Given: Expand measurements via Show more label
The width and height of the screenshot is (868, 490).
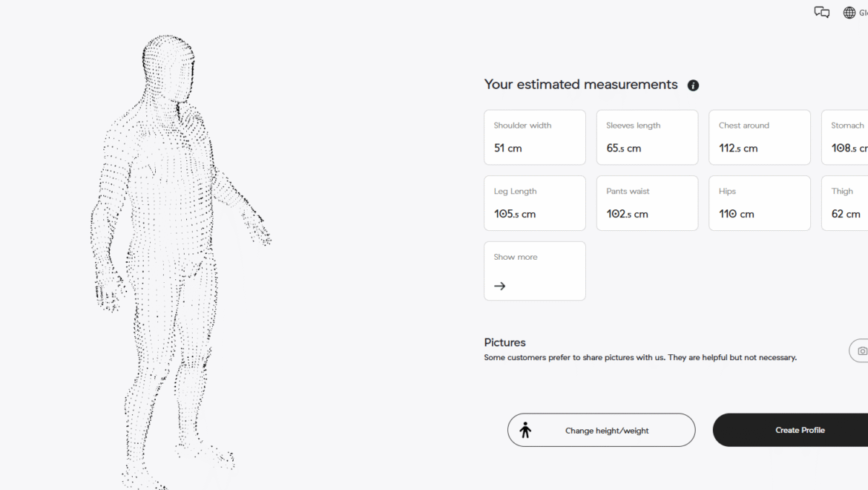Looking at the screenshot, I should click(x=516, y=257).
